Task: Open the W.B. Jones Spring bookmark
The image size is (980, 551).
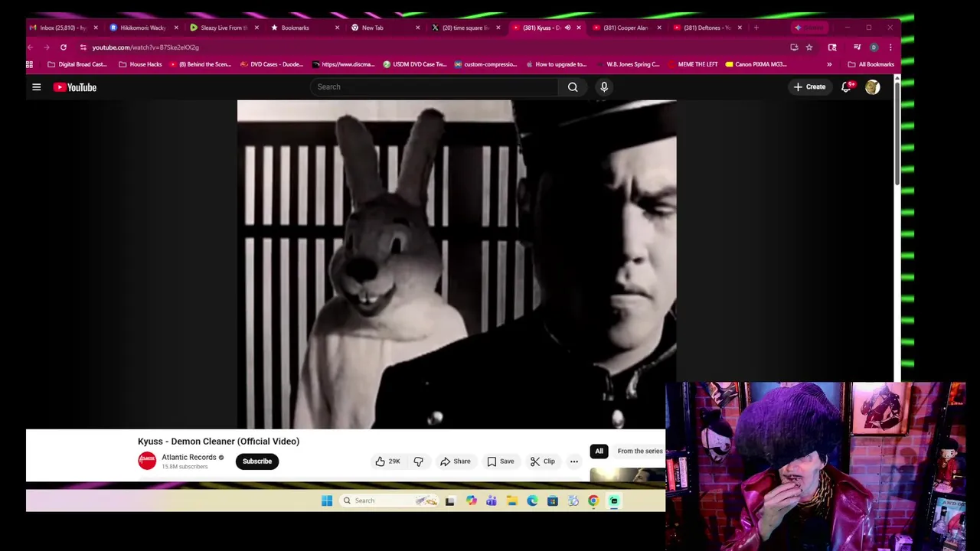Action: click(628, 64)
